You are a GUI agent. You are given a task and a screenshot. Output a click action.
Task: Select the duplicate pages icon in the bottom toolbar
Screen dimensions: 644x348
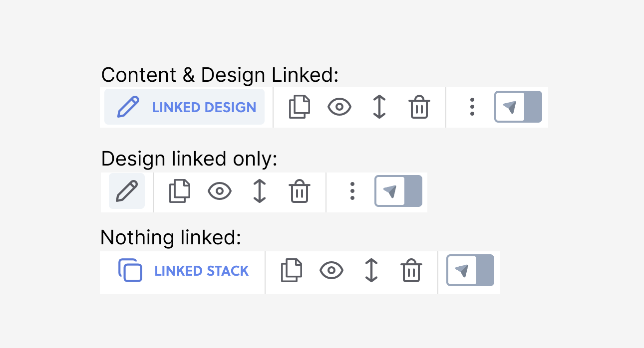(x=292, y=271)
